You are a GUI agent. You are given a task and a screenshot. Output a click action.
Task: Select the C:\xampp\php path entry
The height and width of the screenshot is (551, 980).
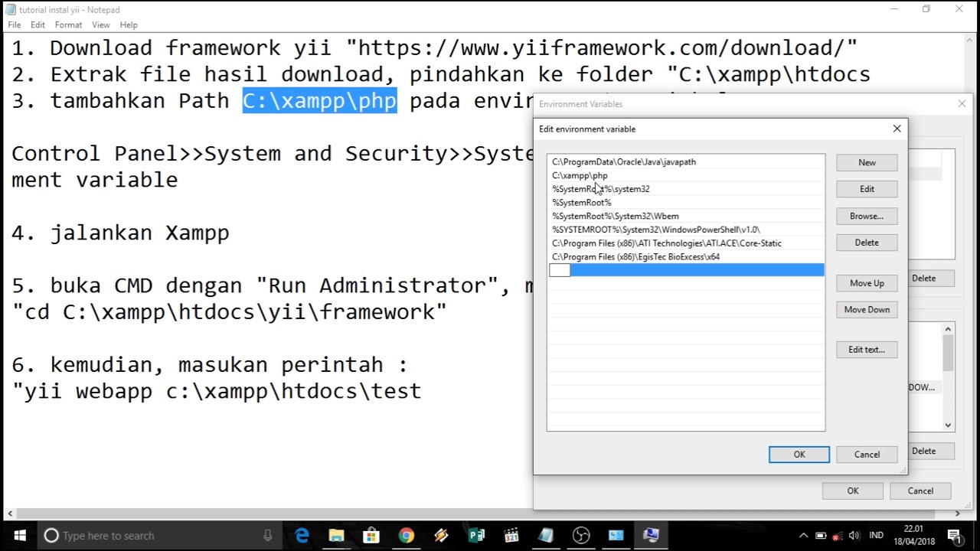[686, 175]
